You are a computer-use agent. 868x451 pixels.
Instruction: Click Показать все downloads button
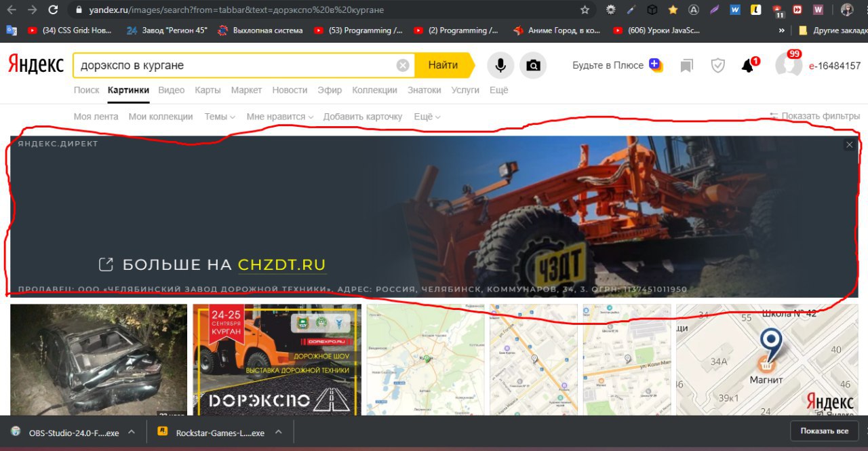coord(824,431)
